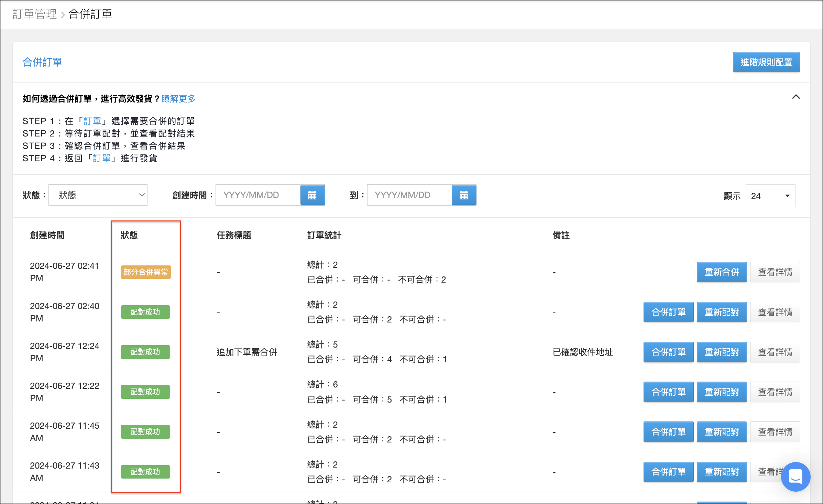Click 重新合併 for the 02:41 PM task
The image size is (823, 504).
[x=722, y=272]
